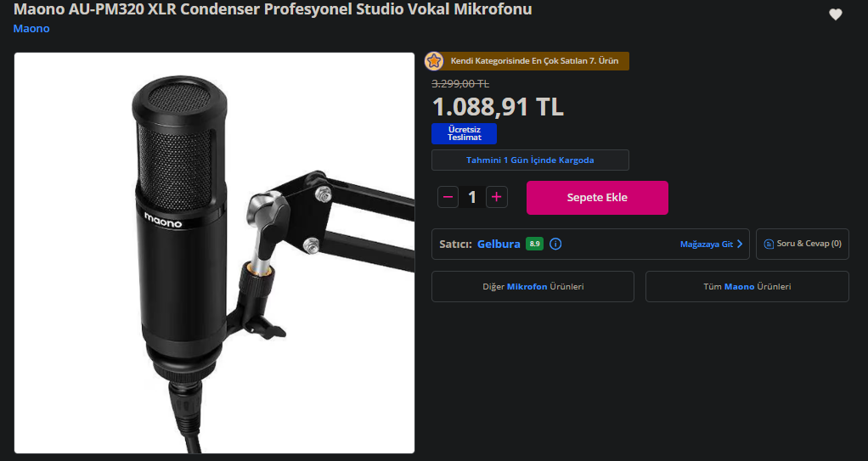The width and height of the screenshot is (868, 461).
Task: Click the Kendi Kategorisinde En Çok Satılan banner
Action: [527, 61]
